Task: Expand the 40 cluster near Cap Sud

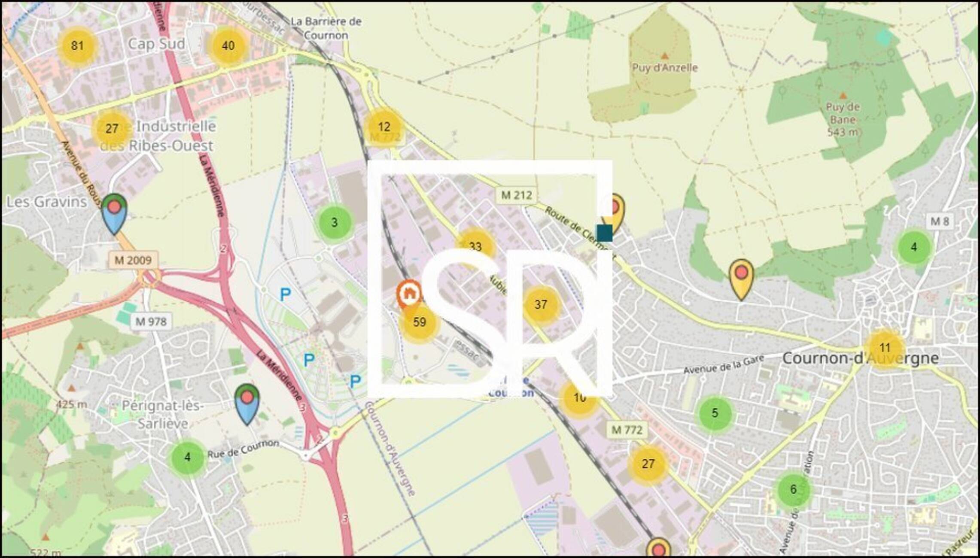Action: pyautogui.click(x=228, y=45)
